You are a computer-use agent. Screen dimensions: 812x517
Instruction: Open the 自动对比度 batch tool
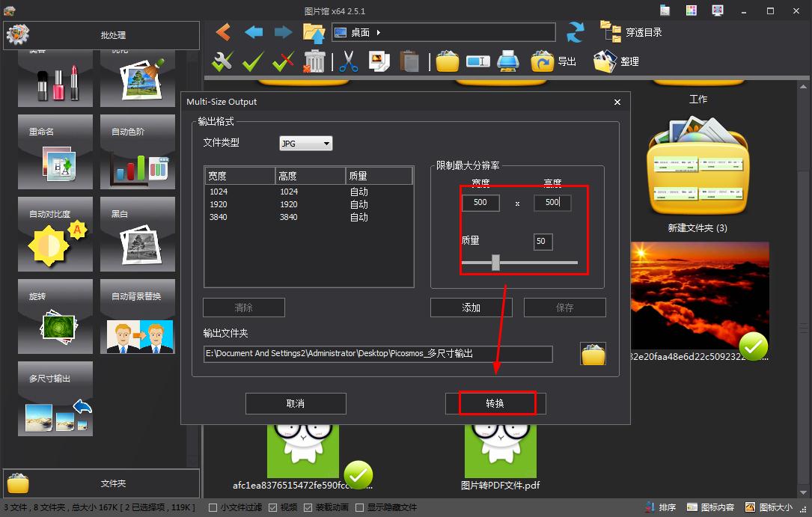pyautogui.click(x=55, y=234)
